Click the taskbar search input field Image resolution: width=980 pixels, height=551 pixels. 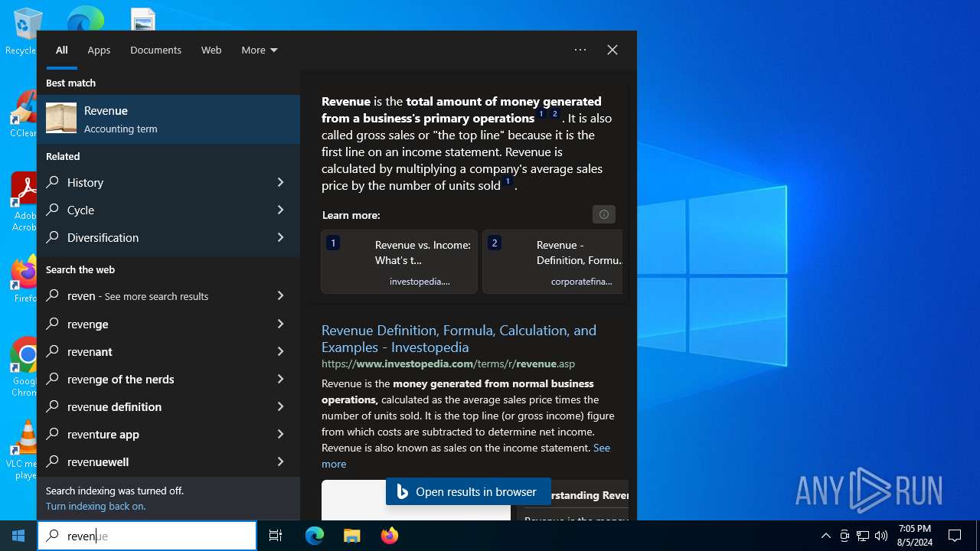tap(147, 536)
